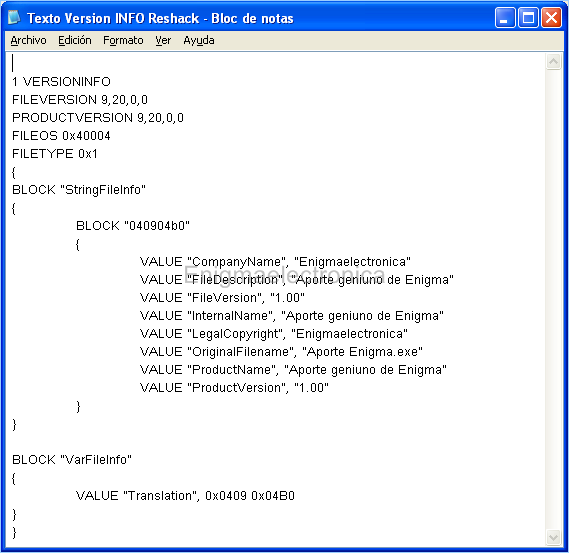
Task: Open the Formato menu
Action: coord(123,40)
